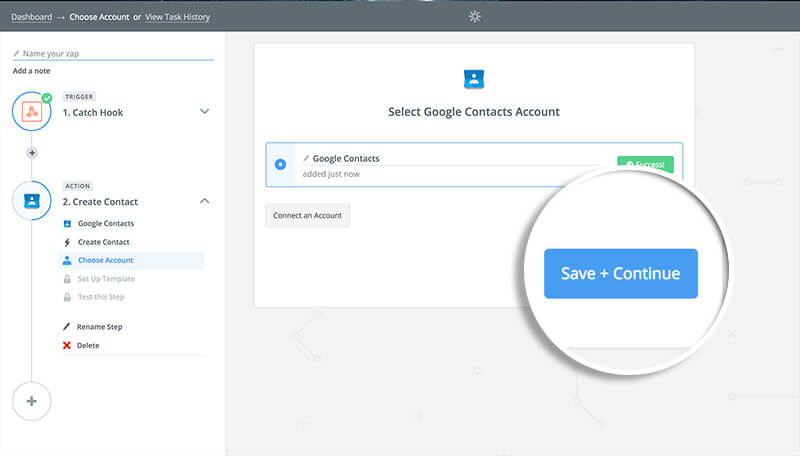
Task: Click the Google Contacts icon above title
Action: coord(474,79)
